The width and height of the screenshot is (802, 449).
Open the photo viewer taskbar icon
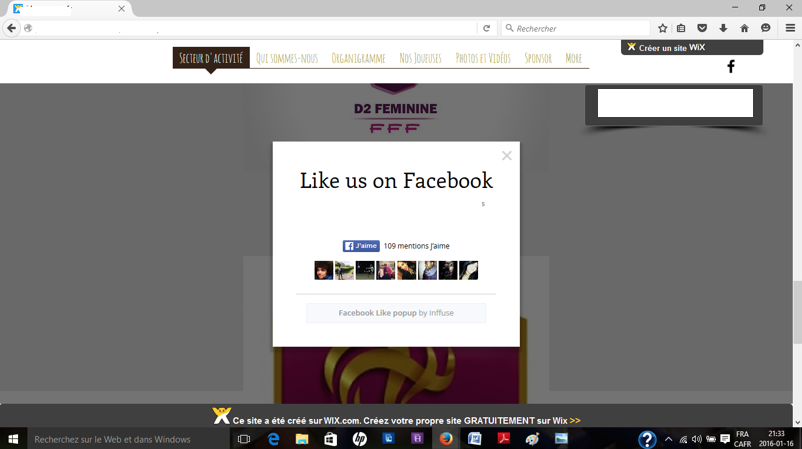pos(561,439)
